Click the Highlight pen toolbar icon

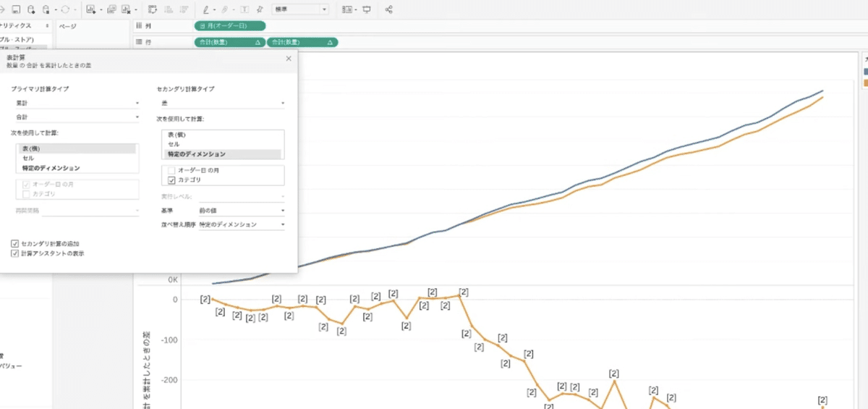206,9
